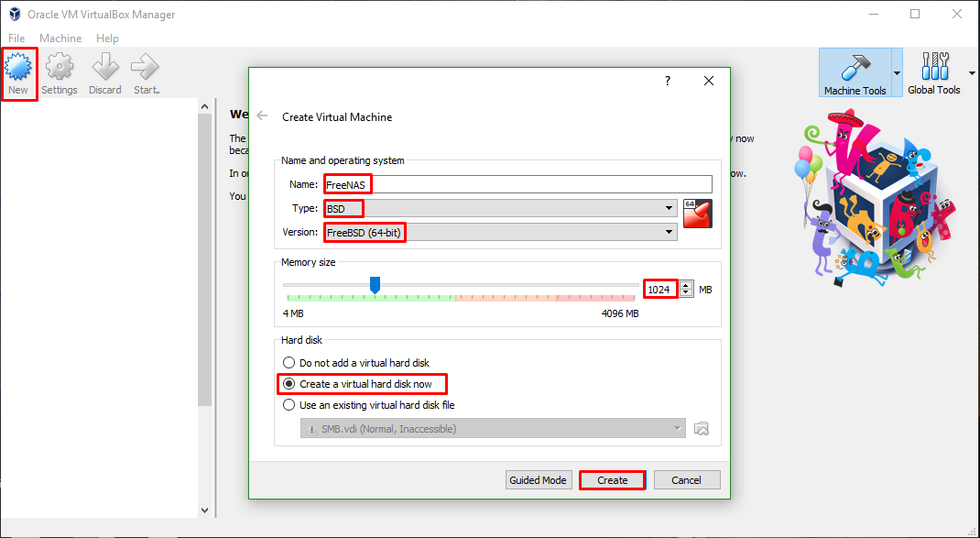The width and height of the screenshot is (980, 538).
Task: Click the 4096 MB maximum label
Action: [x=620, y=313]
